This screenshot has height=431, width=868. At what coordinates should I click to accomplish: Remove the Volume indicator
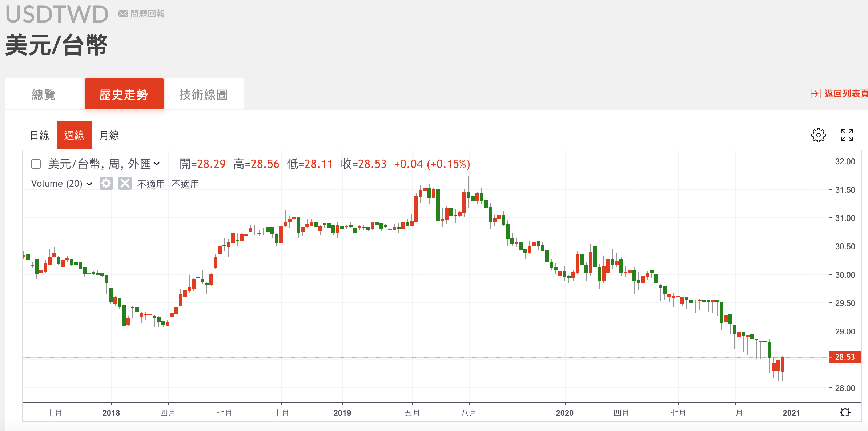click(x=125, y=184)
